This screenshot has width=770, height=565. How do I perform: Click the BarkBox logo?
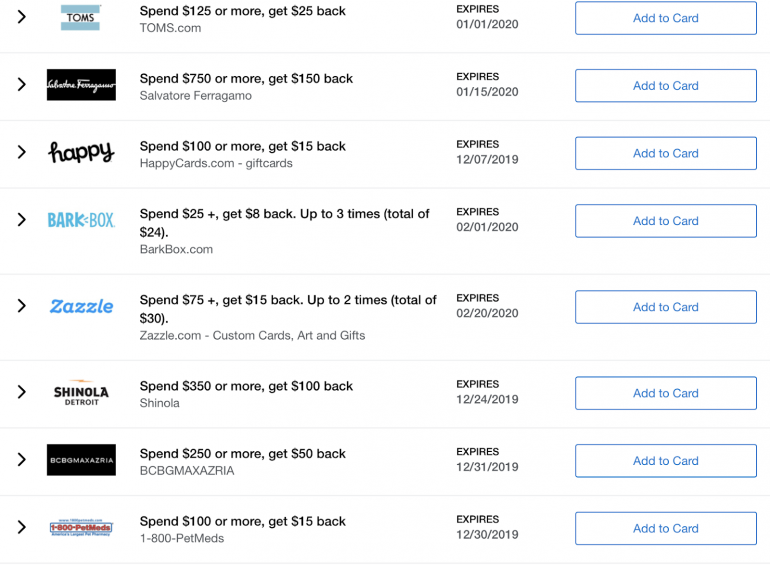tap(81, 220)
